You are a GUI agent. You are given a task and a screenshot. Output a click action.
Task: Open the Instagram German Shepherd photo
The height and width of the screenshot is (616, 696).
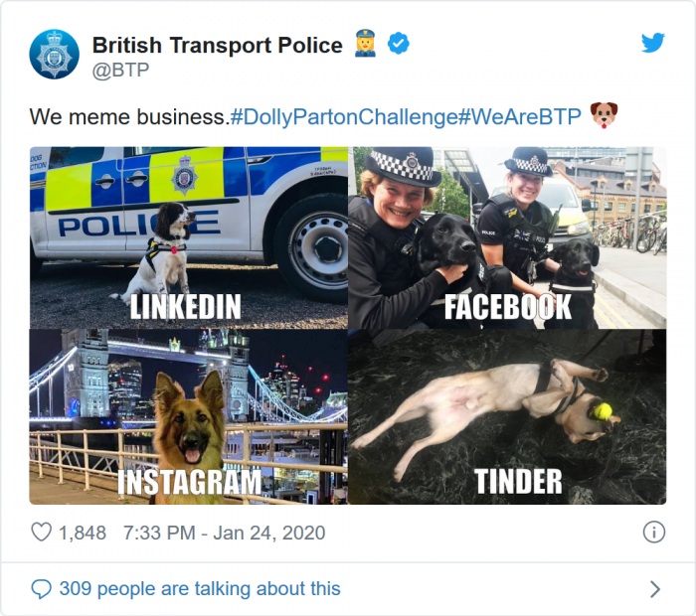188,416
